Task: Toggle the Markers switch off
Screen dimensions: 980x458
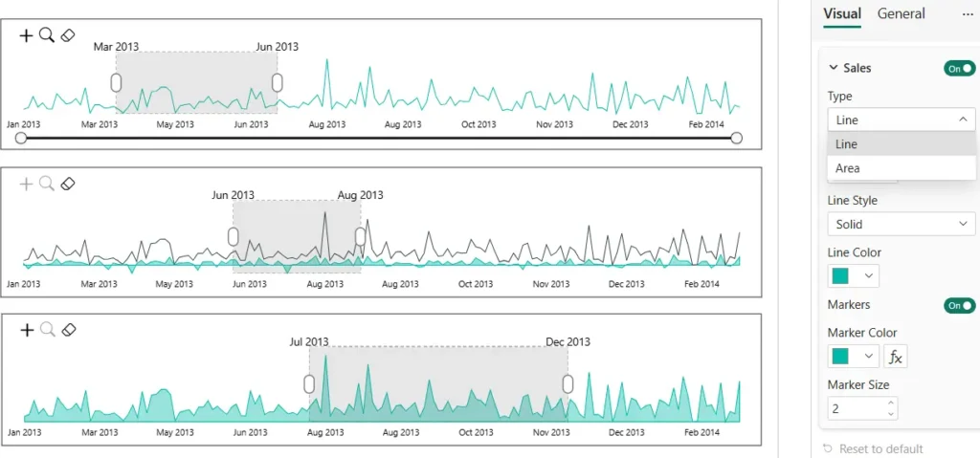Action: click(x=959, y=306)
